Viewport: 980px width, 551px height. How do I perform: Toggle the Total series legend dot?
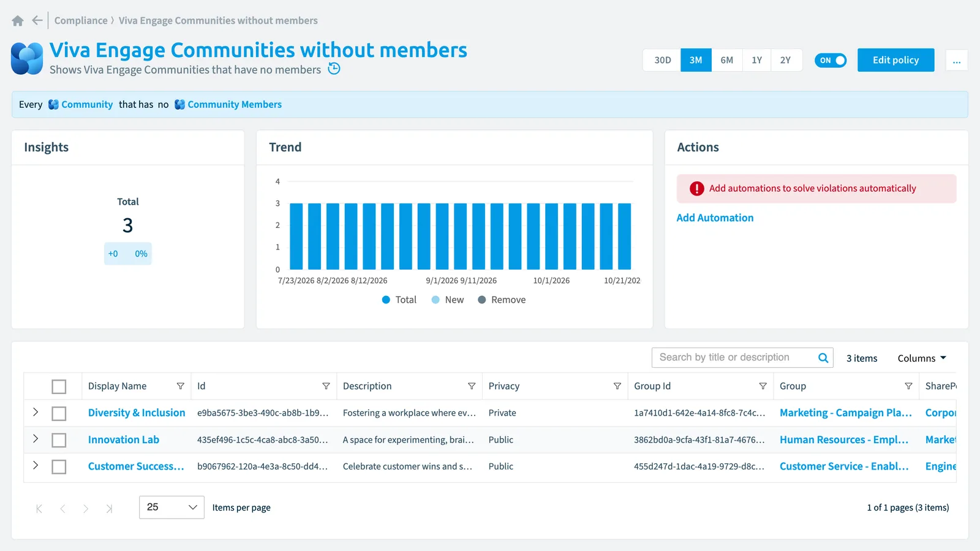[386, 300]
